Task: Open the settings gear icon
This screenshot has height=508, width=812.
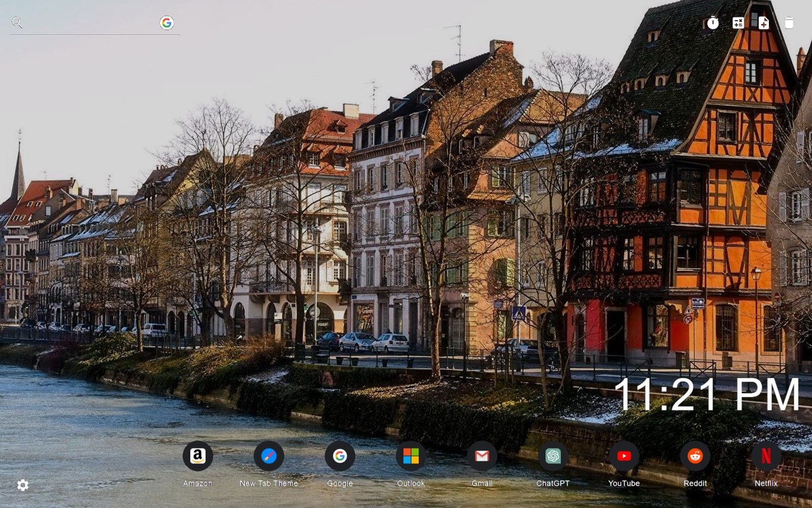Action: pos(23,485)
